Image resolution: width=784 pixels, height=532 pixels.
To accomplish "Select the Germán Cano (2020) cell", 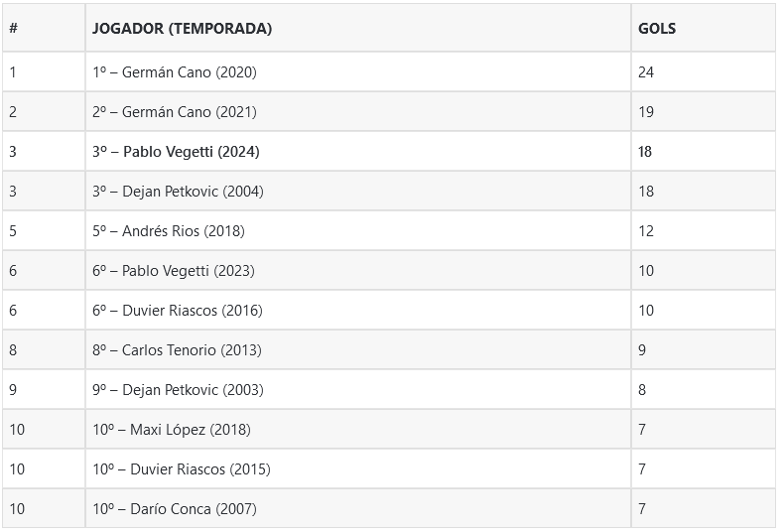I will click(175, 72).
